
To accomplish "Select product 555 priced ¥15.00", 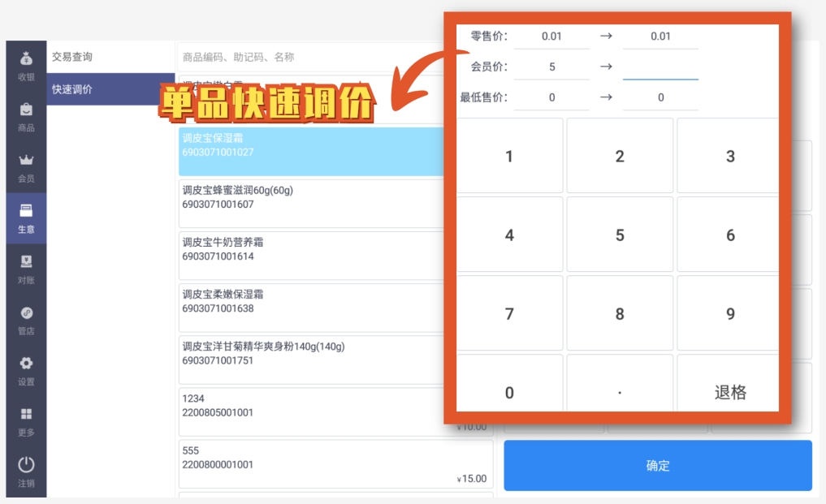I will 335,464.
